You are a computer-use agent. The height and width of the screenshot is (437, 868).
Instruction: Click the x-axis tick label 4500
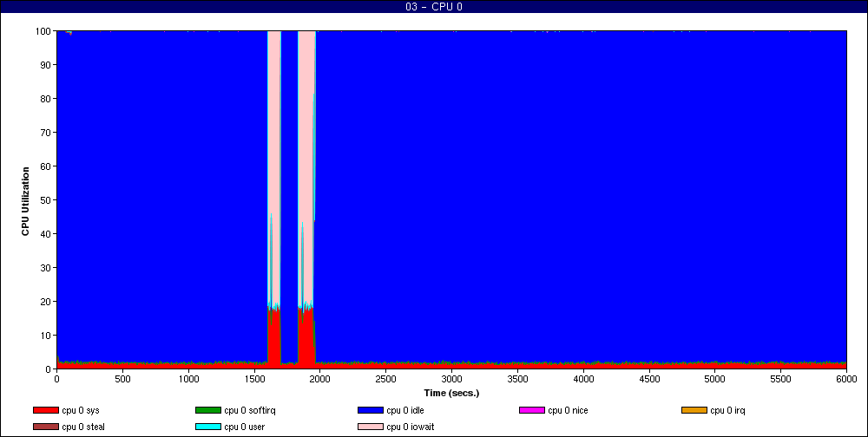pyautogui.click(x=649, y=380)
